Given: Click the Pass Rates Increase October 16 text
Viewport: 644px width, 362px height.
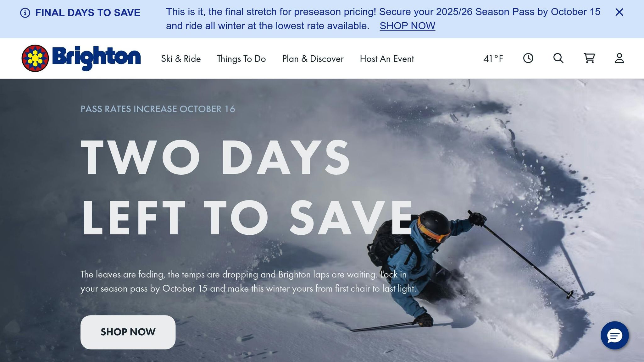Looking at the screenshot, I should coord(158,109).
